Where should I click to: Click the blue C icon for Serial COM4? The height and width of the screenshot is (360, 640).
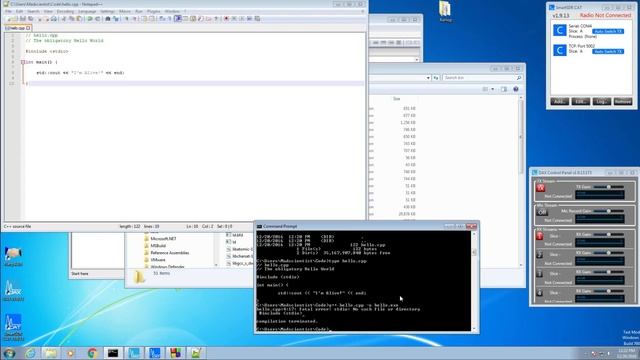(560, 31)
